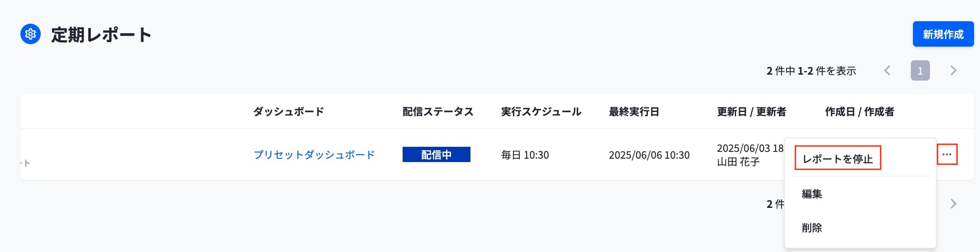Go to next page using top chevron

[x=953, y=70]
